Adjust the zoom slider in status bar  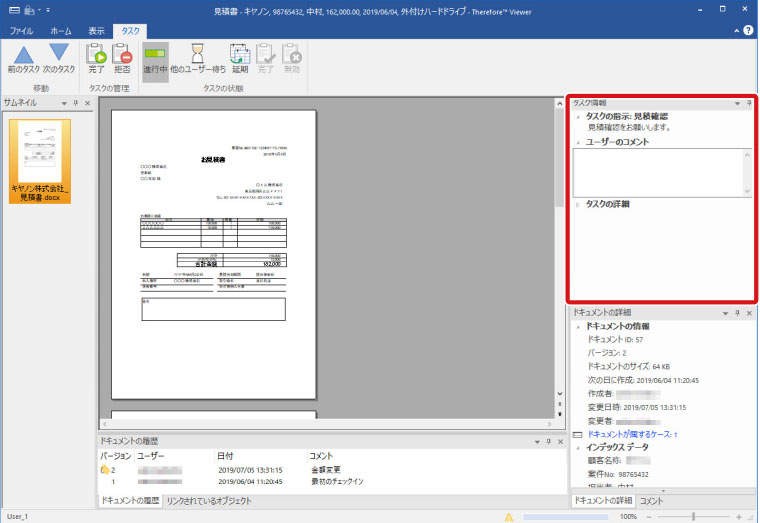coord(692,517)
